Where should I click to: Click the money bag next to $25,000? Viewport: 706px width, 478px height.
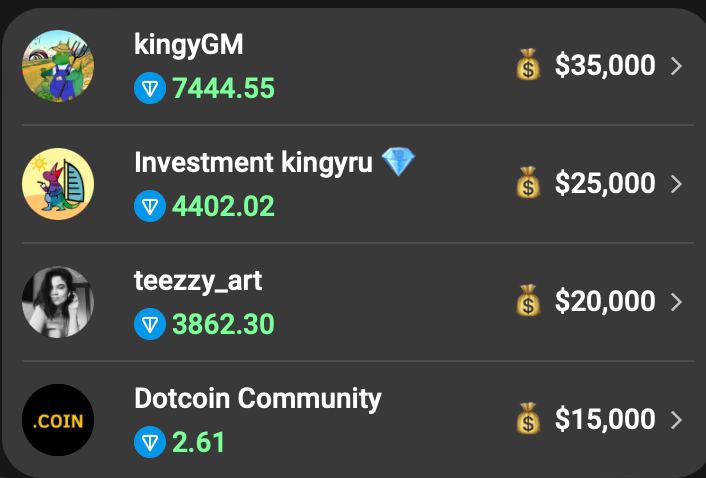click(528, 182)
